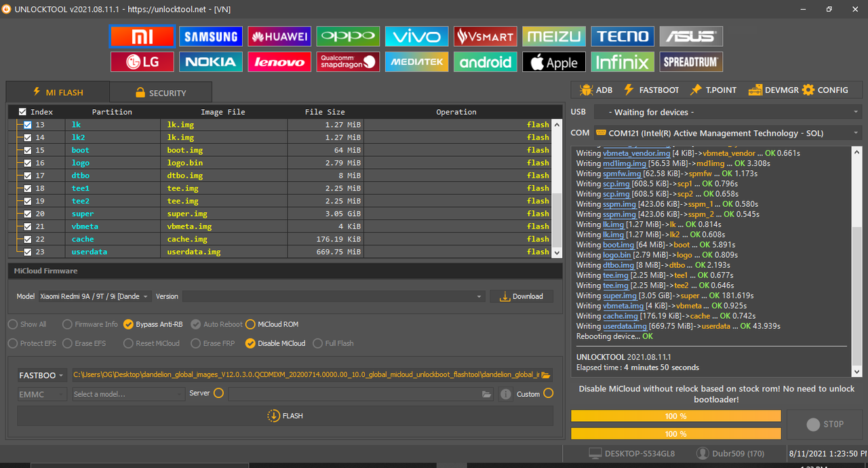This screenshot has height=468, width=868.
Task: Open the FASTBOO mode dropdown
Action: point(42,375)
